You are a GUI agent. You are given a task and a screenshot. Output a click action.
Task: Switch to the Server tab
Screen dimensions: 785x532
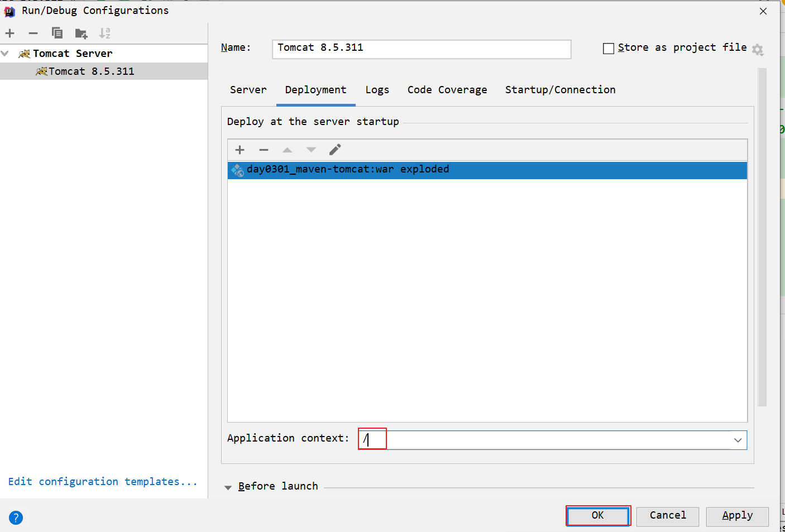point(248,90)
